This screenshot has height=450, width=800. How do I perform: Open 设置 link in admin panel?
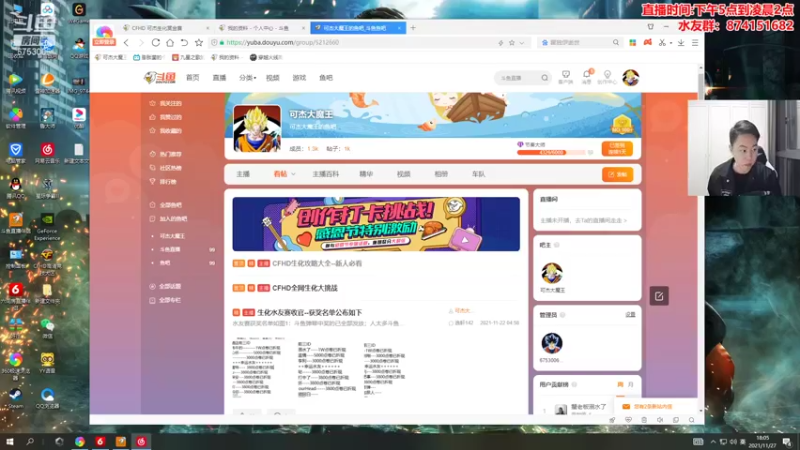(x=631, y=315)
